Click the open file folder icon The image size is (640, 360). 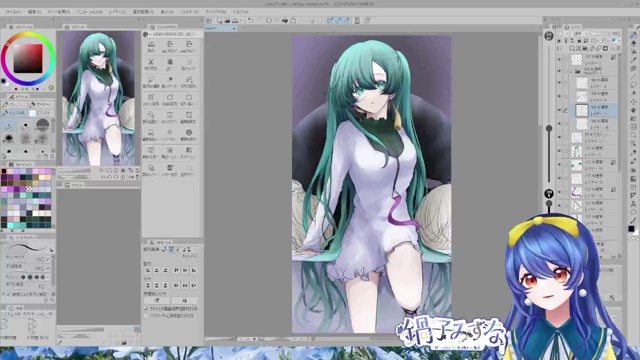pos(227,20)
